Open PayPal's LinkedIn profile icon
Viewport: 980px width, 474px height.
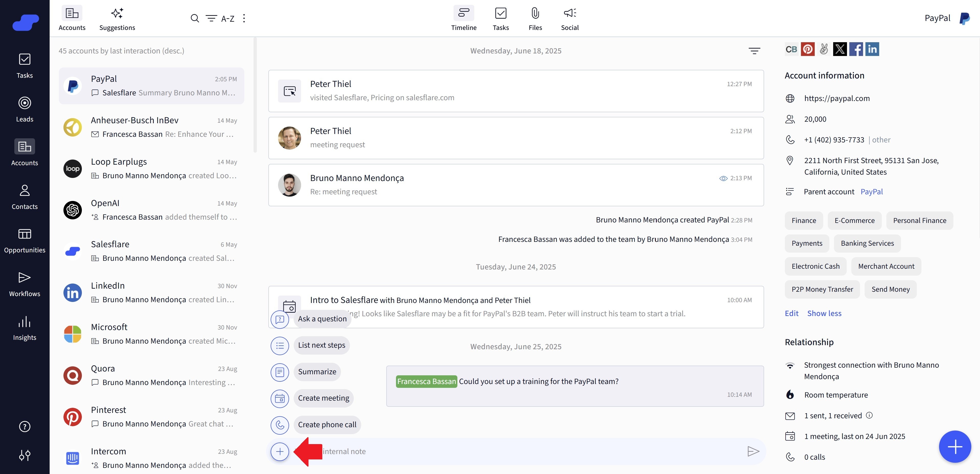point(872,49)
